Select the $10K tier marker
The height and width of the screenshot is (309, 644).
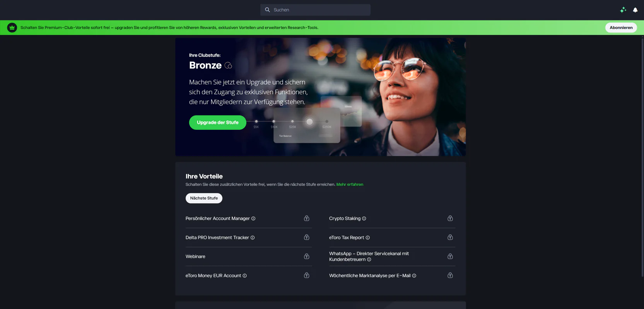click(x=274, y=122)
